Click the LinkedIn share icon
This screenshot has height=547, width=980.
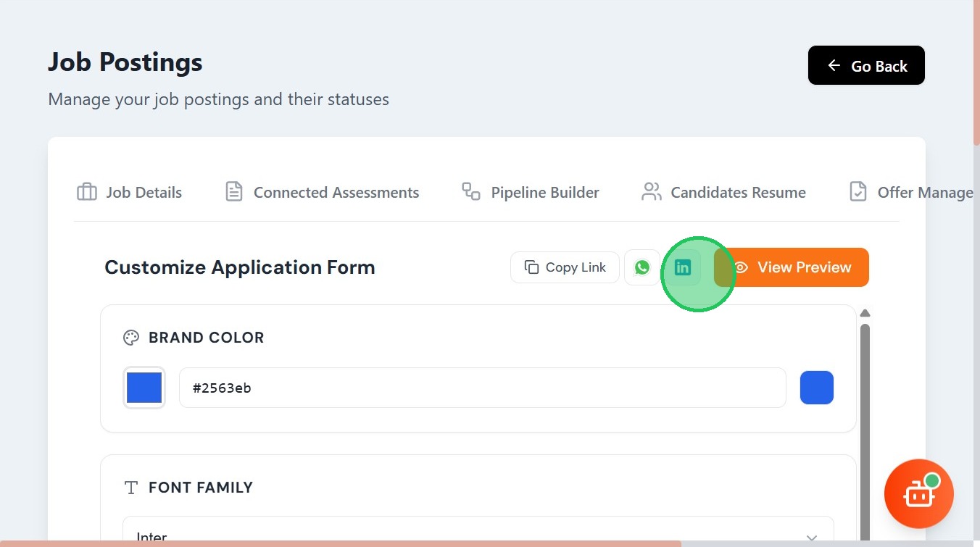click(x=683, y=267)
